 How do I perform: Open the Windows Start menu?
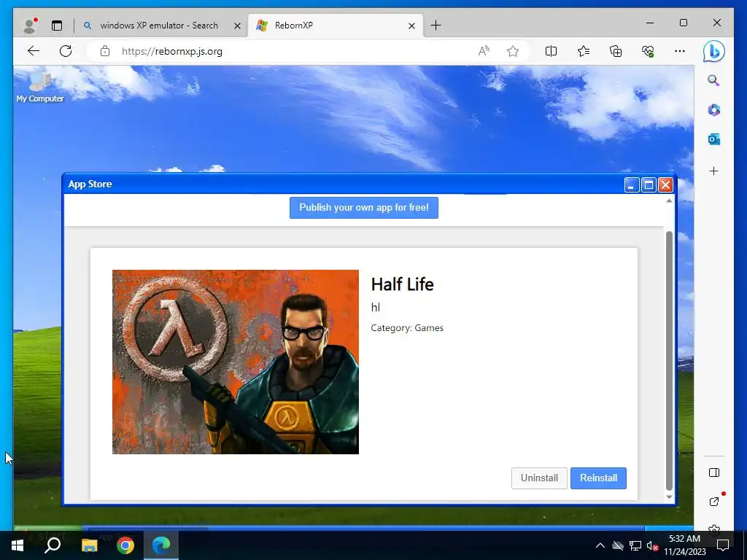(18, 545)
